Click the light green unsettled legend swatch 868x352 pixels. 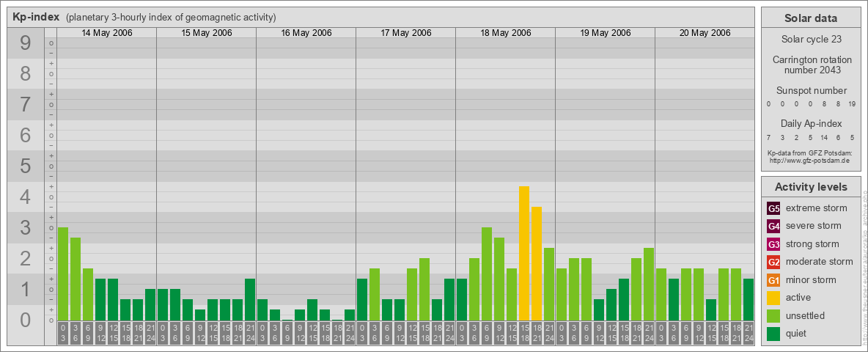(774, 315)
